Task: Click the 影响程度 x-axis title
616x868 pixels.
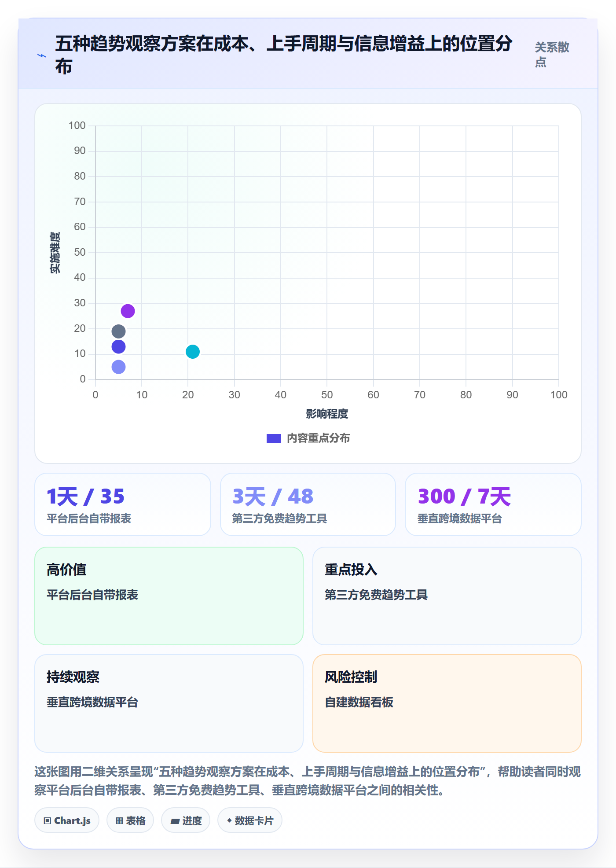Action: pyautogui.click(x=327, y=414)
